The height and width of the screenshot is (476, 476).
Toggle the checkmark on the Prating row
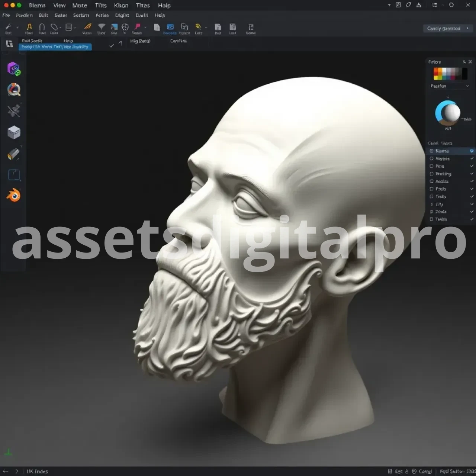[472, 174]
